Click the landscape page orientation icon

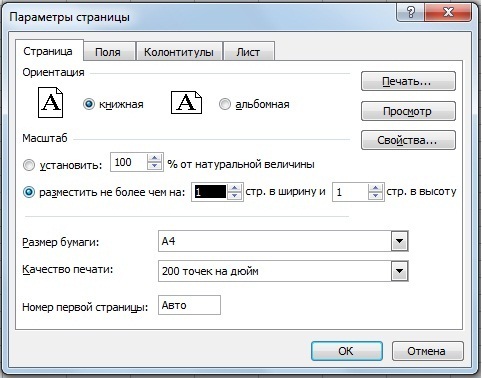pyautogui.click(x=186, y=103)
